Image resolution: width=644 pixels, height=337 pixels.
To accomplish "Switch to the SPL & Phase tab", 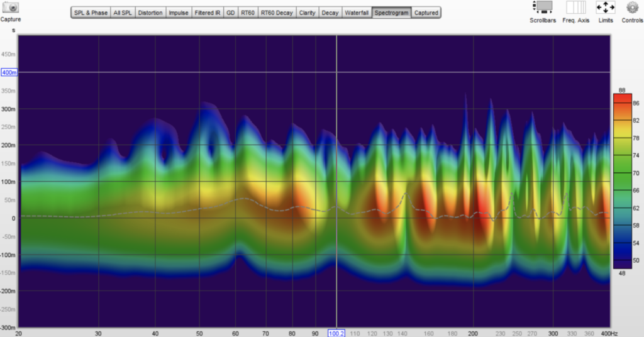I will [91, 13].
